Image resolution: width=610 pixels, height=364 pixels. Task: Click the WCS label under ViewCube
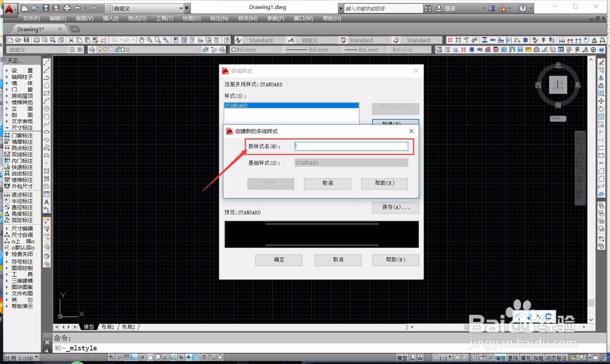click(x=558, y=118)
